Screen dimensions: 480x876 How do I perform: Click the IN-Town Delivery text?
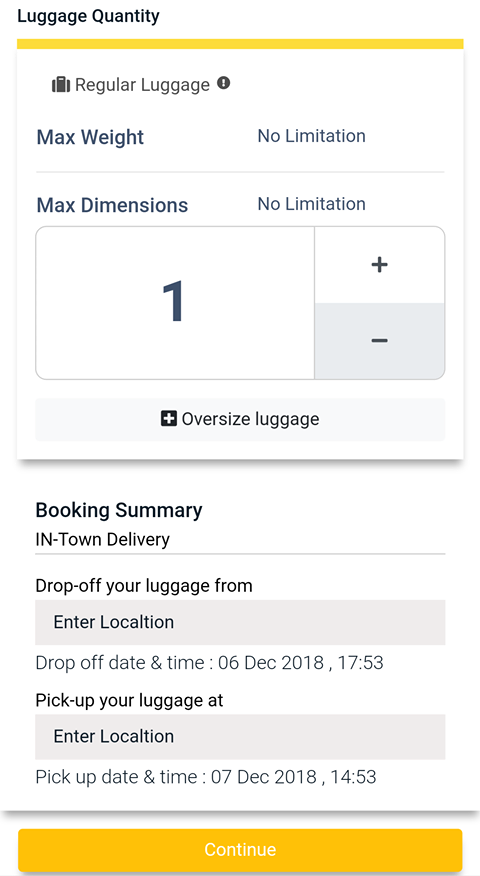click(x=103, y=540)
